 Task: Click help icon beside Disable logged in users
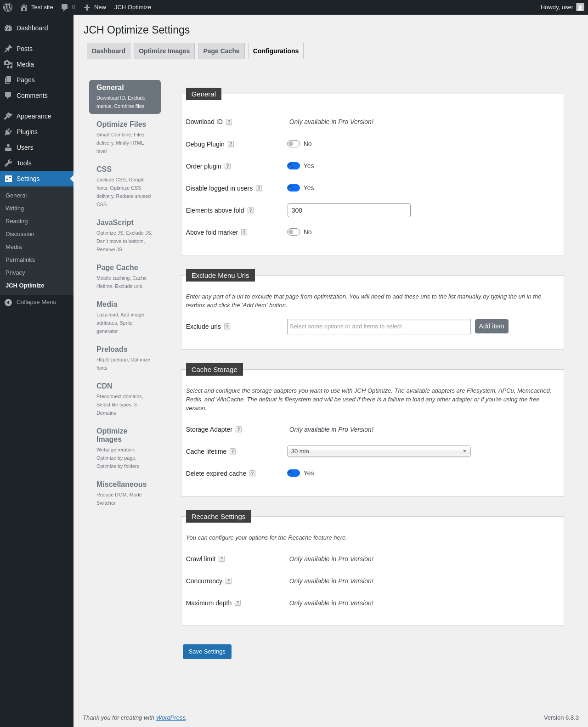click(x=259, y=188)
